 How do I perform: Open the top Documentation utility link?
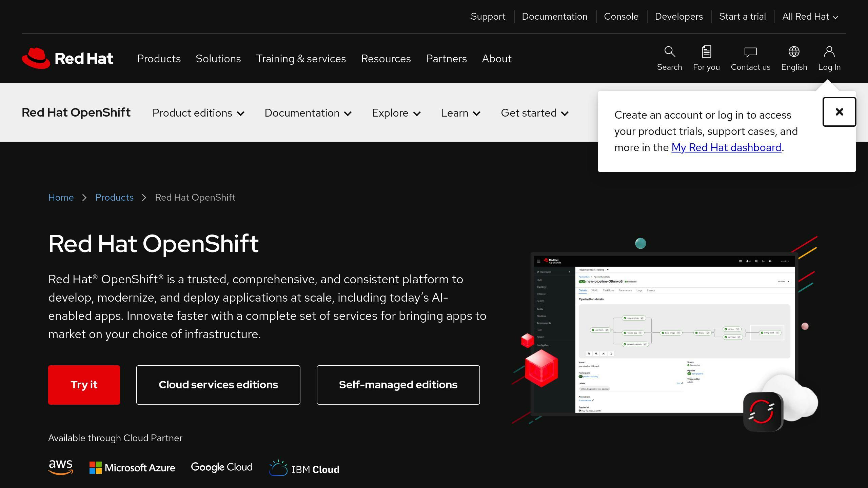pyautogui.click(x=554, y=17)
